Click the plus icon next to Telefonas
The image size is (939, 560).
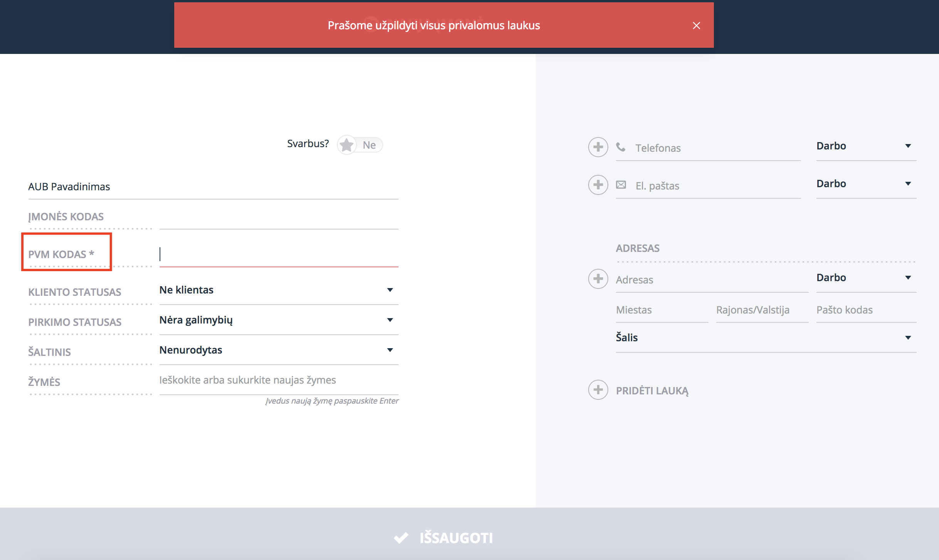click(x=598, y=147)
